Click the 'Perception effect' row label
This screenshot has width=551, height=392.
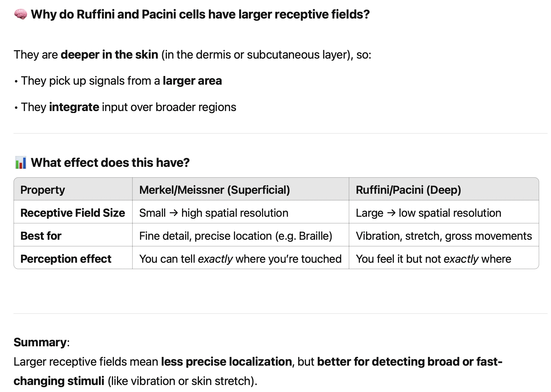coord(66,259)
